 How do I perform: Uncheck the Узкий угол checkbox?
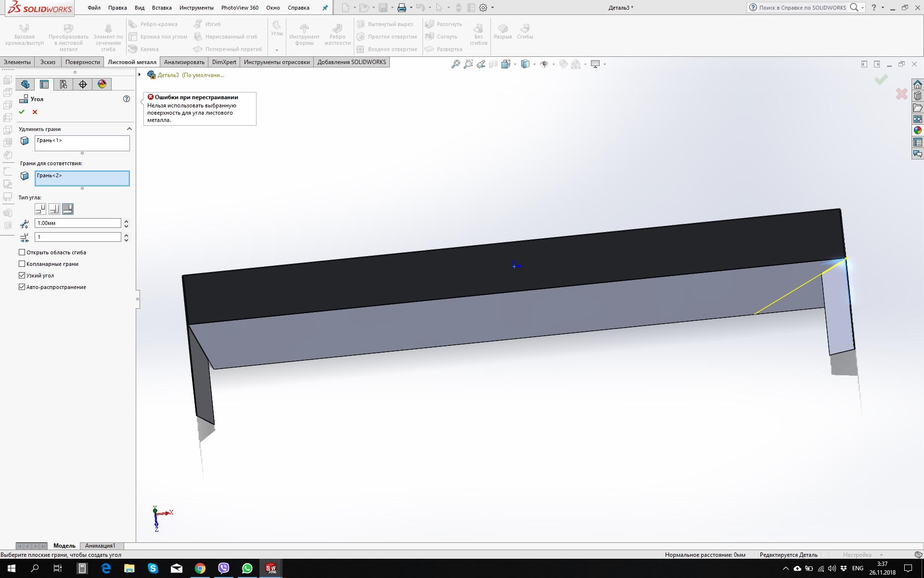pyautogui.click(x=22, y=276)
